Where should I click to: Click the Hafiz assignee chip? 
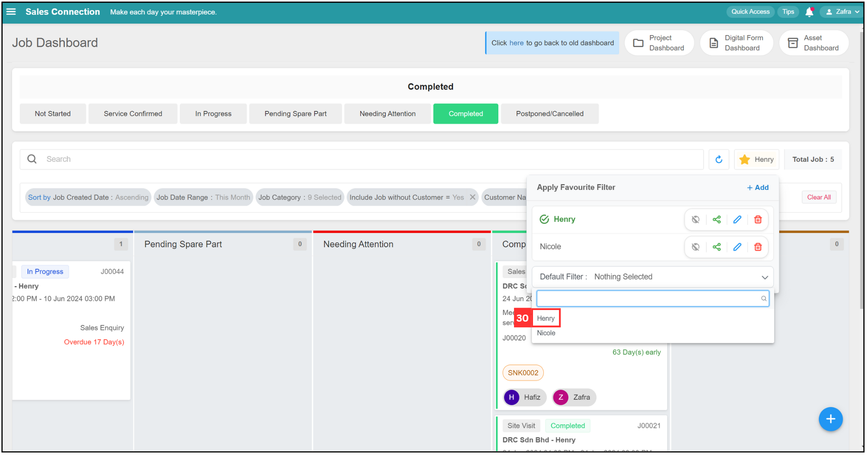(524, 397)
